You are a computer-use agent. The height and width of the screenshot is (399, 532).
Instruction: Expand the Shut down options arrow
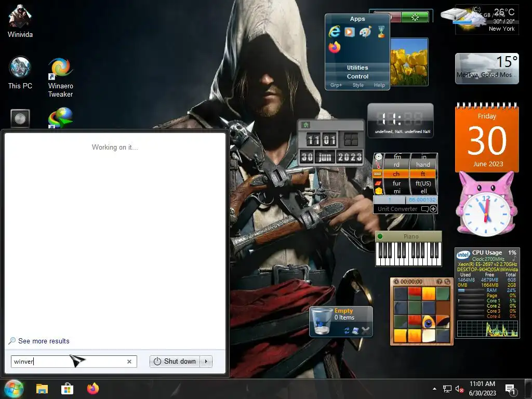(206, 362)
